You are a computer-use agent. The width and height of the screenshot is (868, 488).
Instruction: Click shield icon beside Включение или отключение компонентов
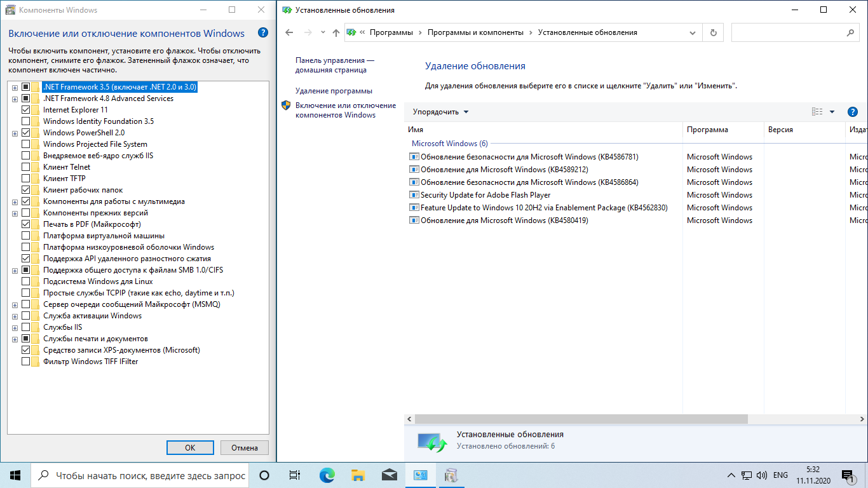(x=286, y=105)
